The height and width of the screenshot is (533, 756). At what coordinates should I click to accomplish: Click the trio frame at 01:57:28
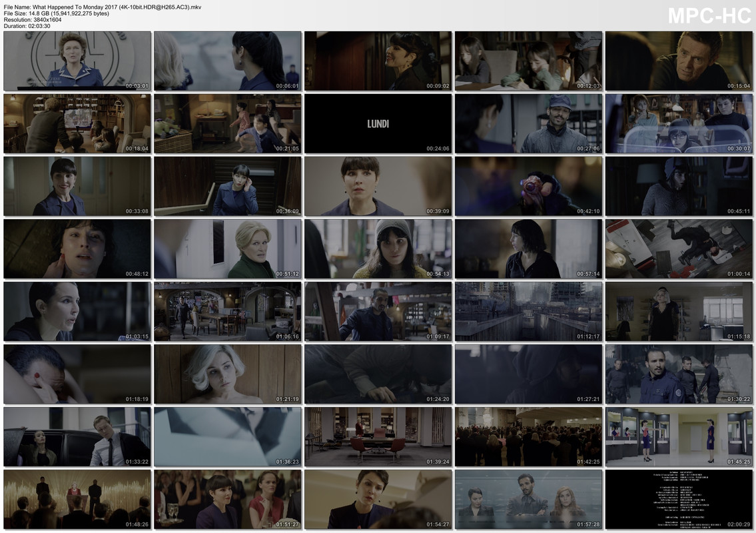[x=528, y=500]
